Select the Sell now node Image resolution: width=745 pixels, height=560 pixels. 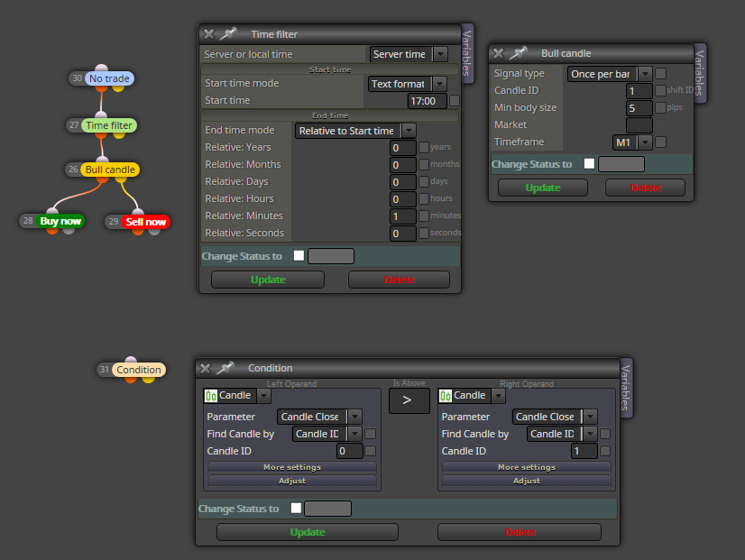tap(145, 222)
